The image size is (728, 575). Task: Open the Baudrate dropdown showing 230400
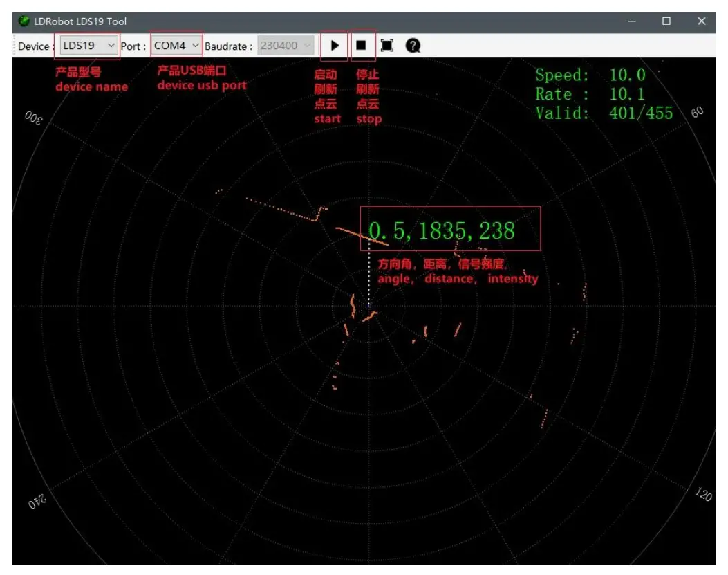(287, 46)
